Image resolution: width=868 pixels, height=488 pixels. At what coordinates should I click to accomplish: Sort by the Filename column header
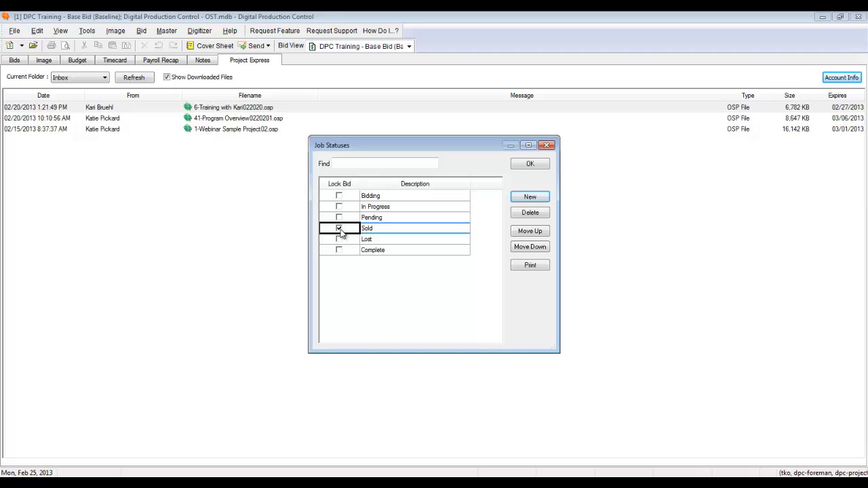point(250,96)
